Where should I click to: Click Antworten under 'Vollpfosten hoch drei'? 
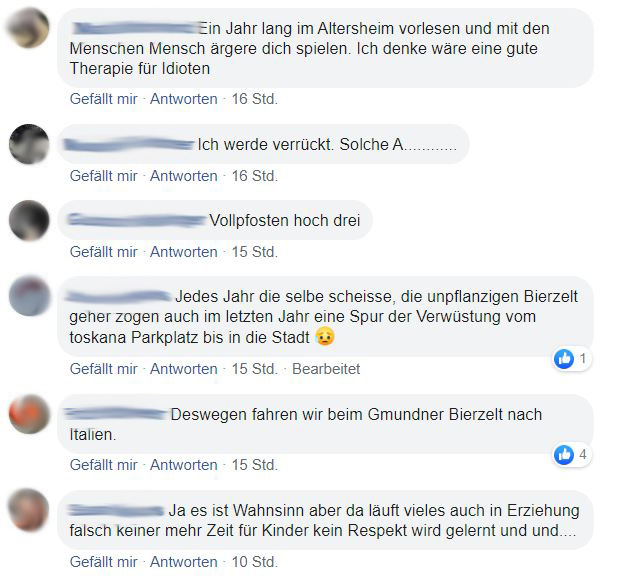[184, 252]
